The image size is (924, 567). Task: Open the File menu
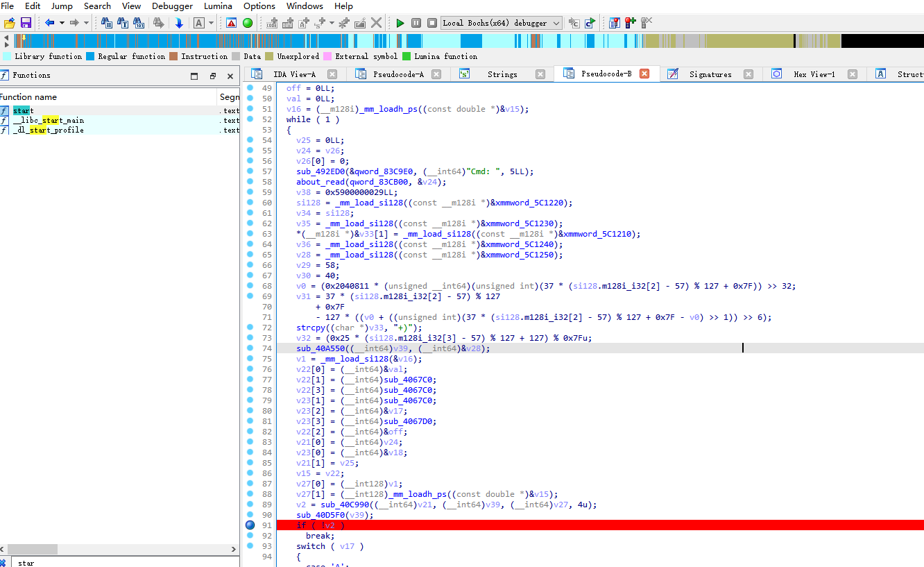pyautogui.click(x=7, y=6)
